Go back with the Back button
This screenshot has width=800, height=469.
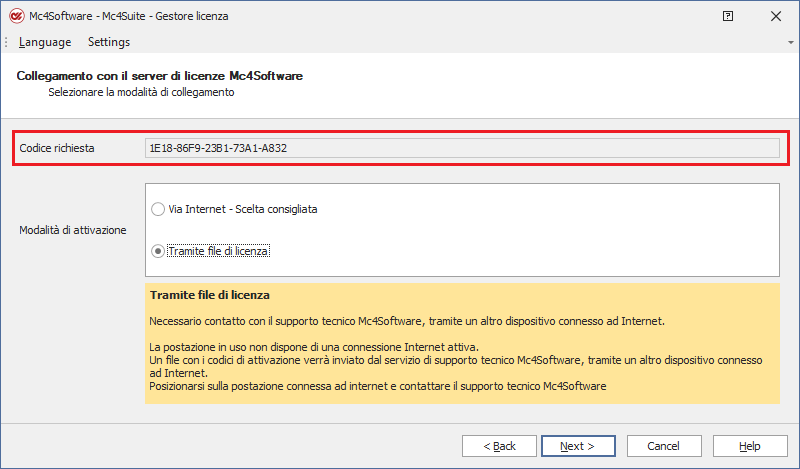[x=499, y=446]
